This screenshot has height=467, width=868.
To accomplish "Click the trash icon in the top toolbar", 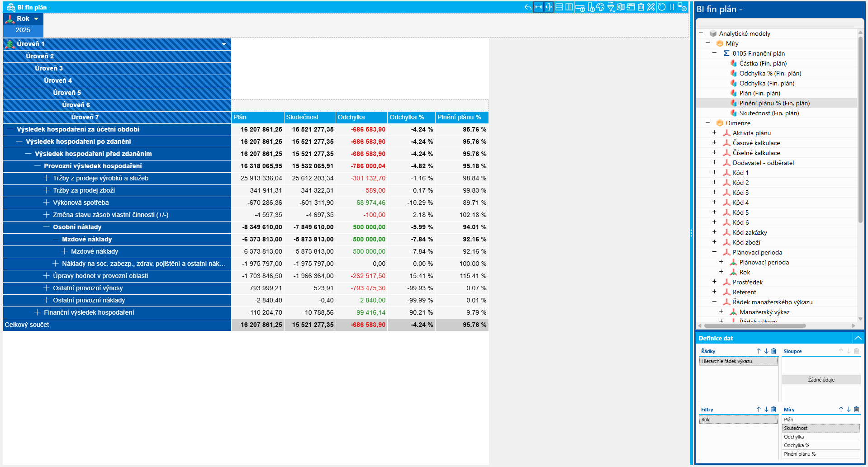I will pos(641,7).
